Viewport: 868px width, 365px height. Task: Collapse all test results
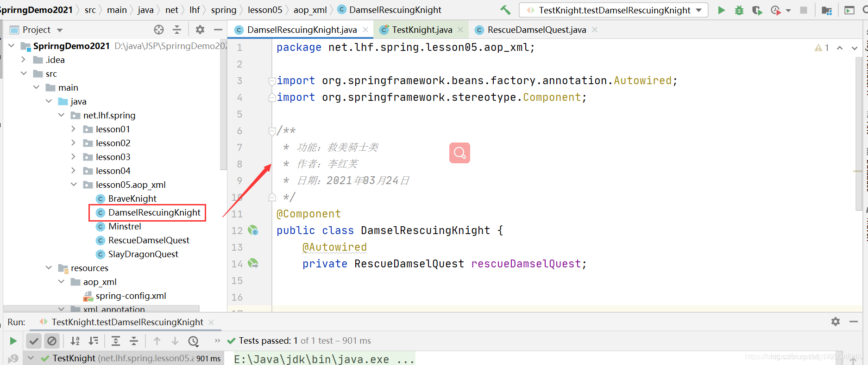click(x=134, y=341)
